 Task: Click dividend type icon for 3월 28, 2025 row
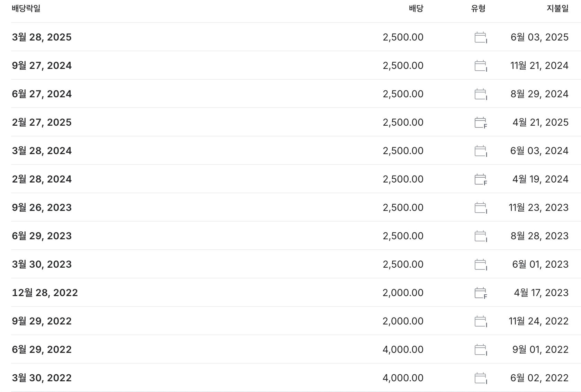[x=480, y=37]
